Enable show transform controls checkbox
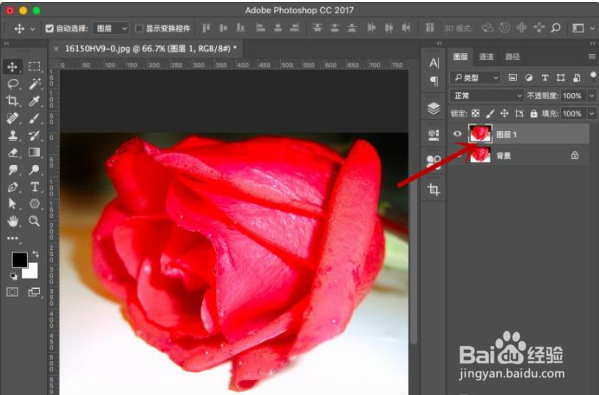 pyautogui.click(x=139, y=28)
